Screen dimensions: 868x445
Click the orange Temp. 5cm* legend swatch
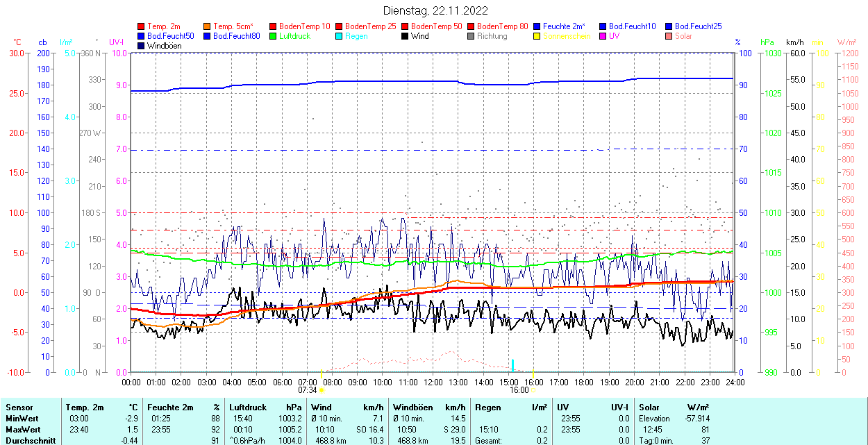pyautogui.click(x=207, y=26)
